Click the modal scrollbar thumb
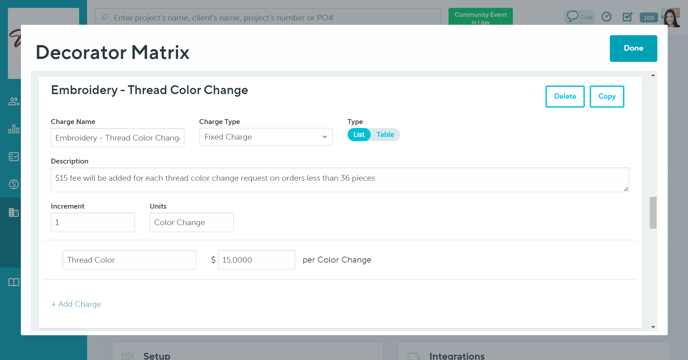Viewport: 688px width, 360px height. point(653,212)
